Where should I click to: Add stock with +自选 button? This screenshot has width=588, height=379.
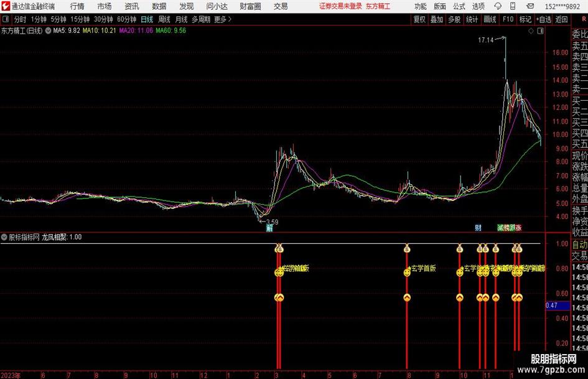point(544,19)
